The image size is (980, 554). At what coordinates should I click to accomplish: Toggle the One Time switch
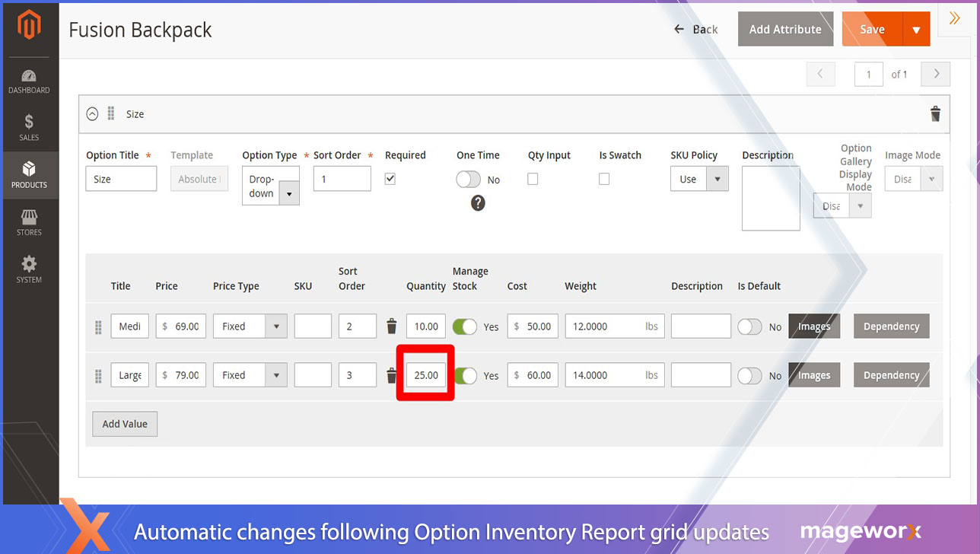click(467, 179)
